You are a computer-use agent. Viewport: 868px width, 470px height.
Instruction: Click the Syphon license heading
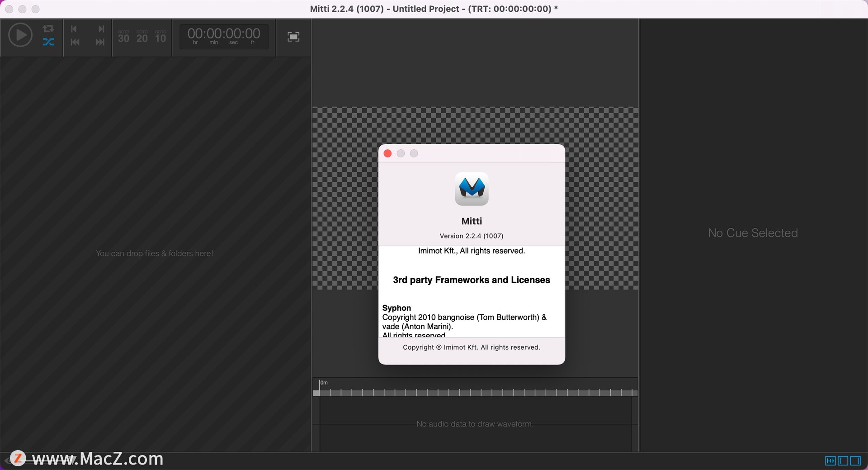pos(396,308)
